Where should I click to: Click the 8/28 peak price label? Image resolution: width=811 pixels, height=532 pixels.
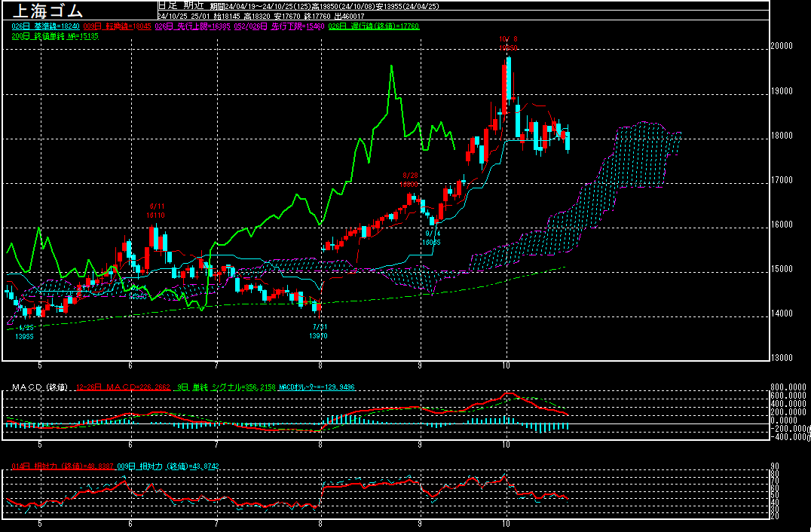[409, 185]
